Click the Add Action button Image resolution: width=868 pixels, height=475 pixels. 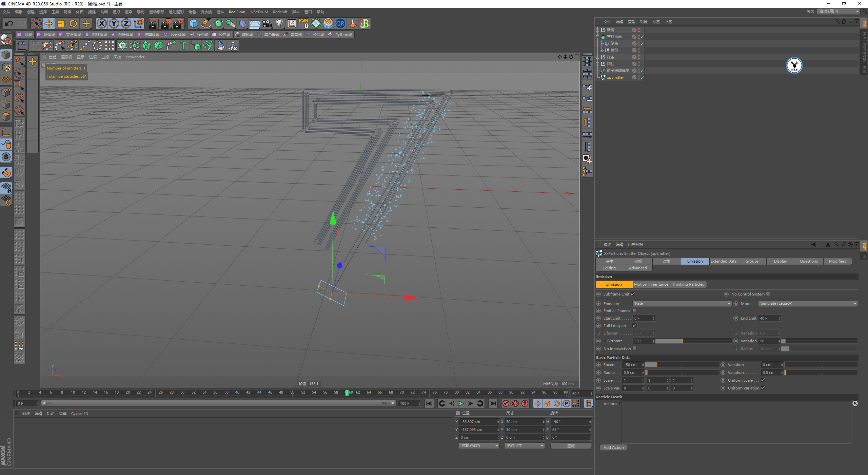coord(613,448)
